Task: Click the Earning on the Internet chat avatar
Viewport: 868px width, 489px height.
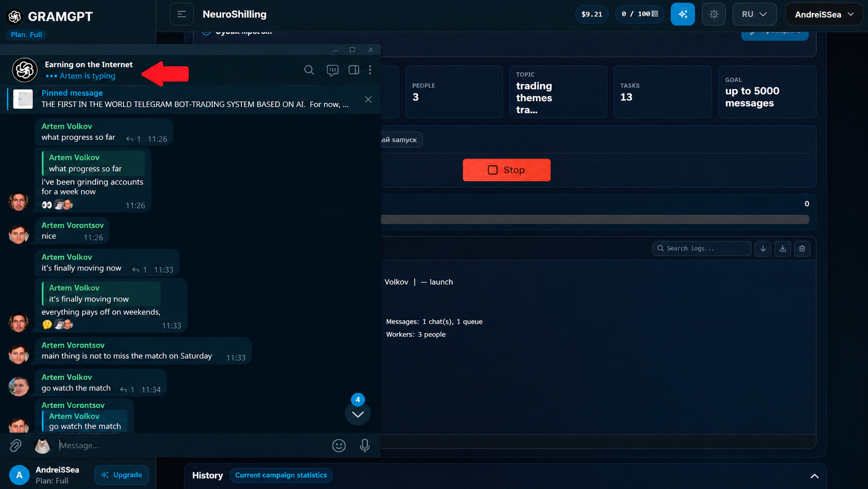Action: (x=25, y=70)
